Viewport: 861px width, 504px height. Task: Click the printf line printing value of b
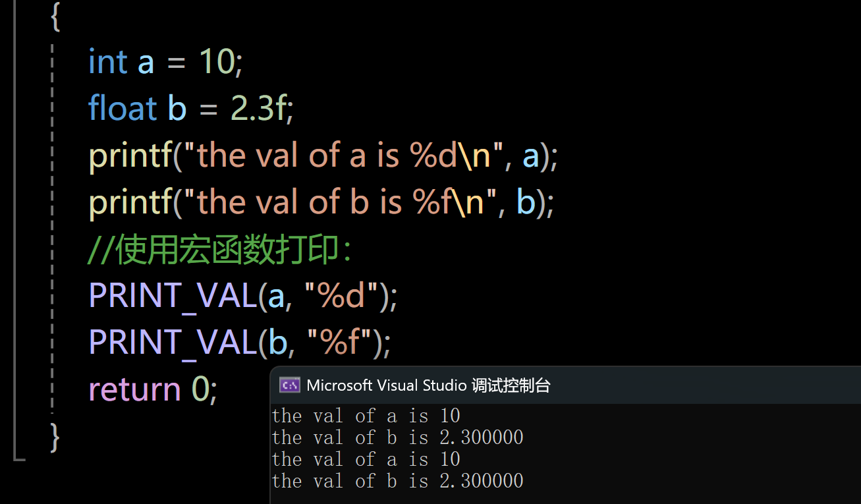coord(321,202)
